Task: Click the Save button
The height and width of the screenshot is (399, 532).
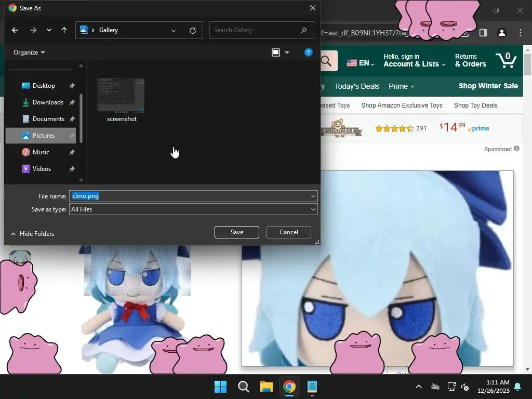Action: [x=237, y=232]
